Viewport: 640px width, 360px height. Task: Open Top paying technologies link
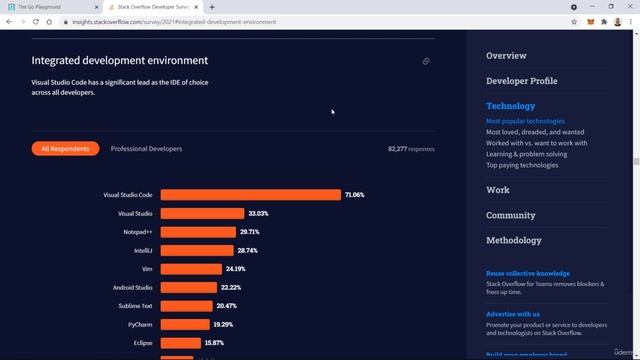pos(522,165)
